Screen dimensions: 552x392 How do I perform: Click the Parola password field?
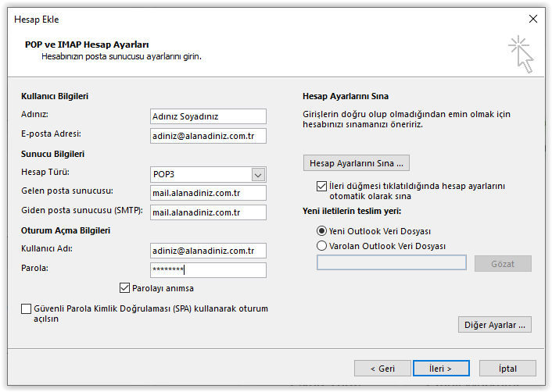208,270
